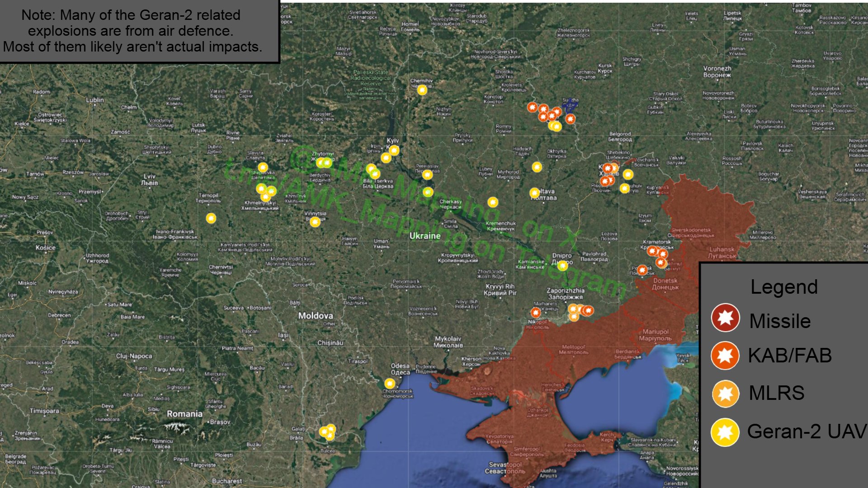Click the Geran-2 marker at Slavuta

click(263, 167)
